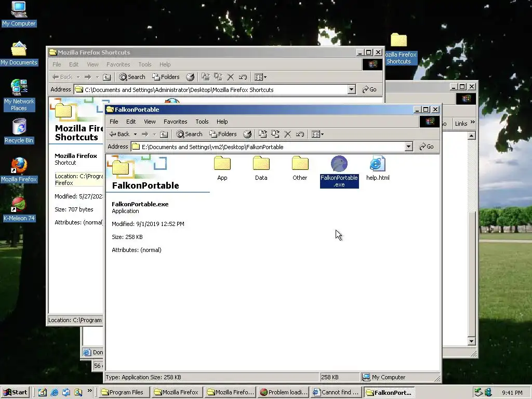This screenshot has width=532, height=399.
Task: Expand Forward history dropdown in FalkonPortable
Action: (154, 135)
